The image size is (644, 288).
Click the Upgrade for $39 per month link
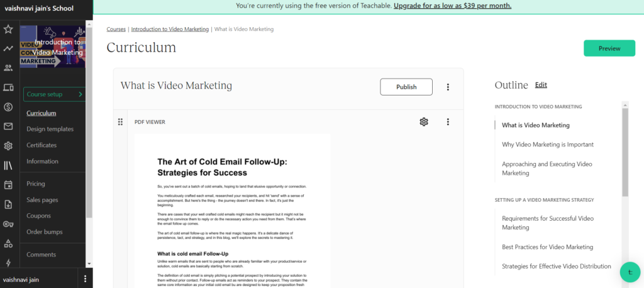[452, 6]
